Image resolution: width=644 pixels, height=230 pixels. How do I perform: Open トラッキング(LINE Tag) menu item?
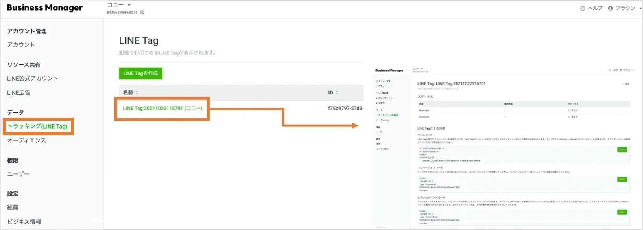[38, 126]
